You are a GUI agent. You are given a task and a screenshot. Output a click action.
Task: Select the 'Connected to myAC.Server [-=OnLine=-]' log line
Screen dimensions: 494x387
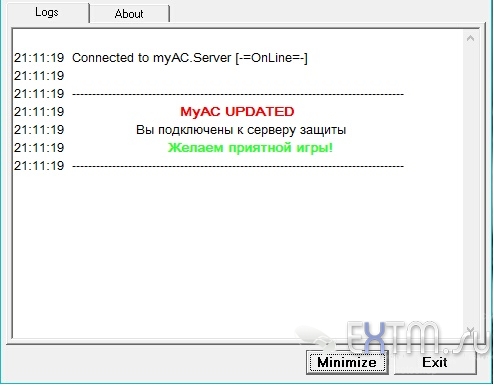pyautogui.click(x=190, y=58)
